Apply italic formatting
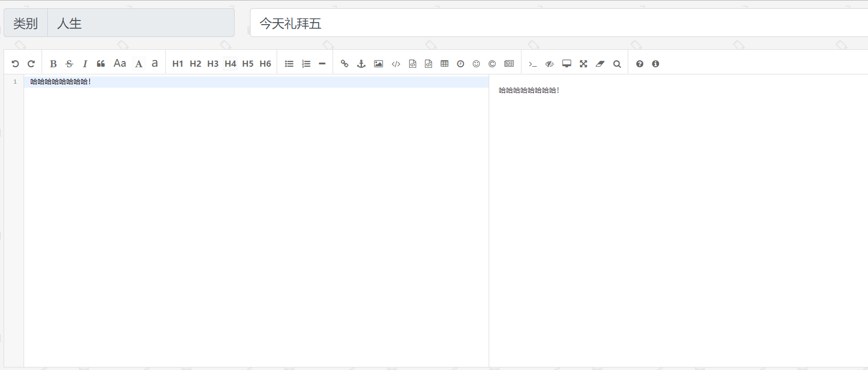The height and width of the screenshot is (370, 868). [x=85, y=64]
